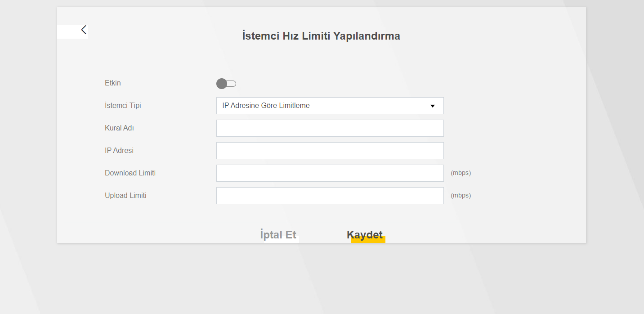Toggle the Etkin switch on

click(226, 84)
